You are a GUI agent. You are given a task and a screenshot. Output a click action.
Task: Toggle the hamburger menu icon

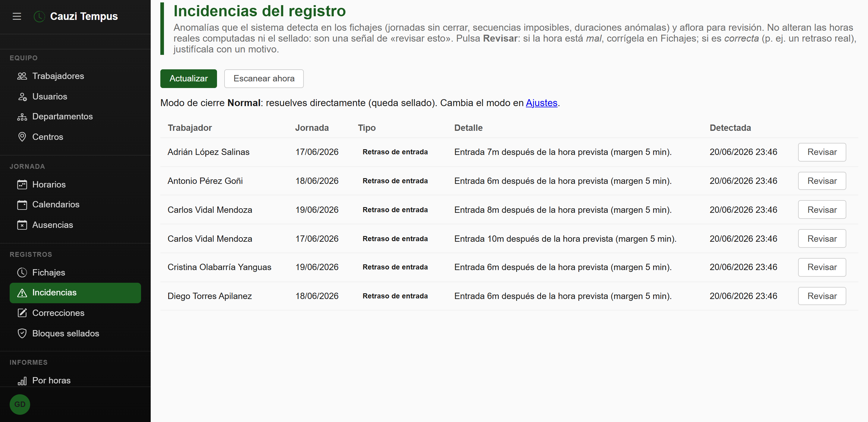[17, 16]
